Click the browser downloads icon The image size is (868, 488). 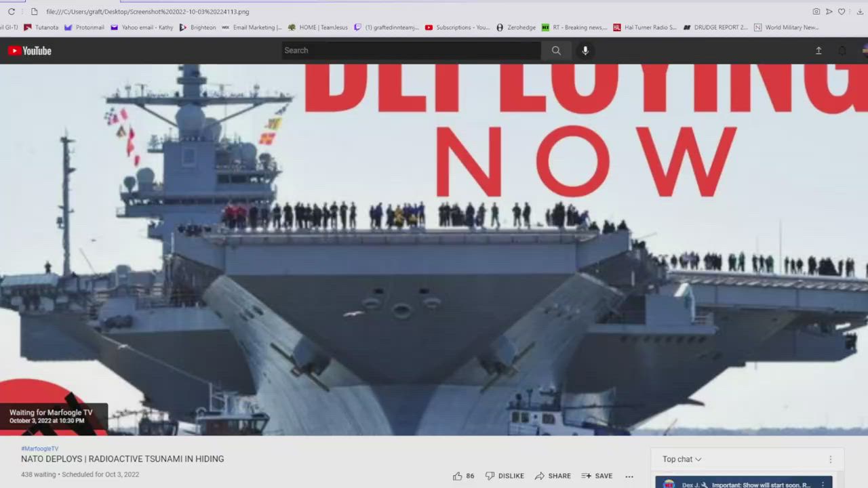tap(861, 12)
